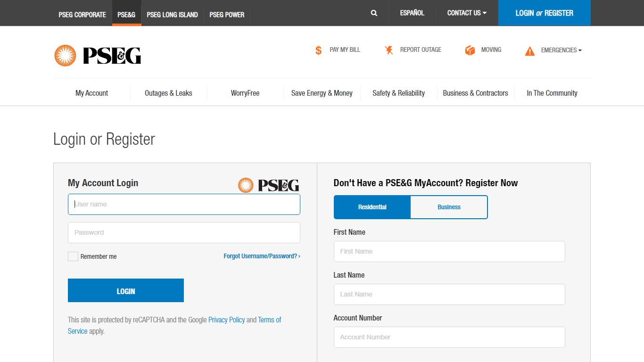Focus the Password input field
The width and height of the screenshot is (644, 362).
tap(184, 232)
